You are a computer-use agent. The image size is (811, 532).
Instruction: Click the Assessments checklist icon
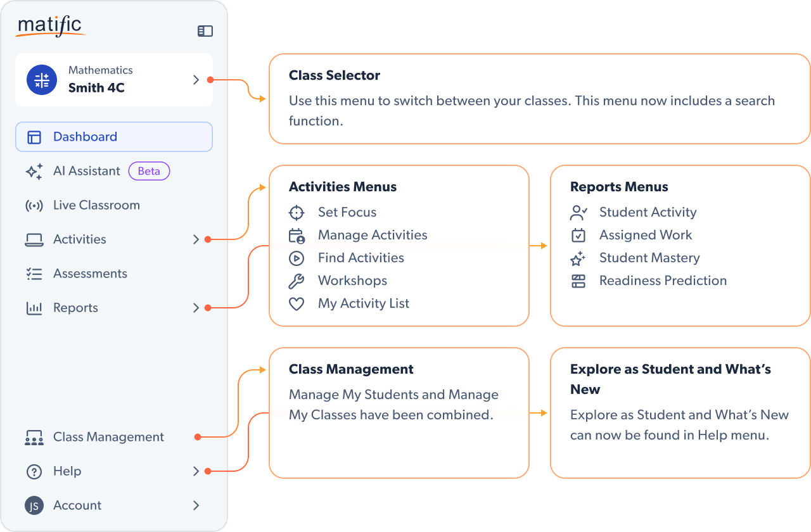point(34,274)
